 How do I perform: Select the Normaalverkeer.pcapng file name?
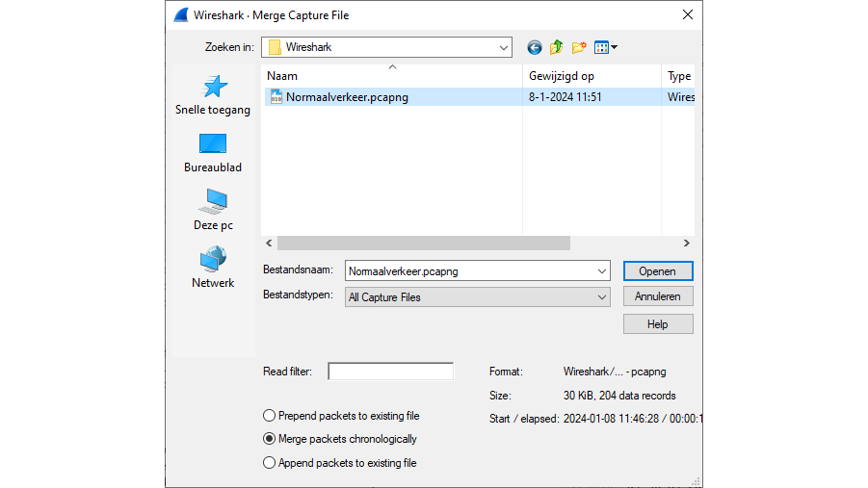(x=347, y=97)
